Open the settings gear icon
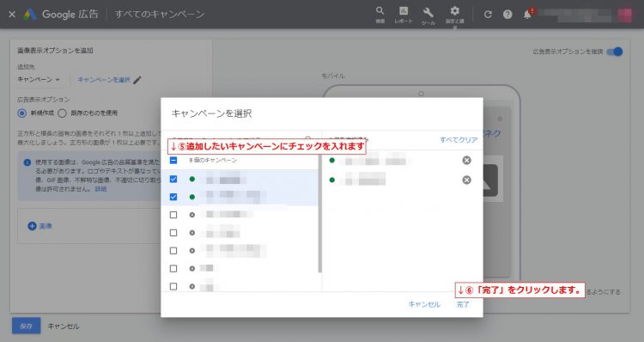 (454, 10)
